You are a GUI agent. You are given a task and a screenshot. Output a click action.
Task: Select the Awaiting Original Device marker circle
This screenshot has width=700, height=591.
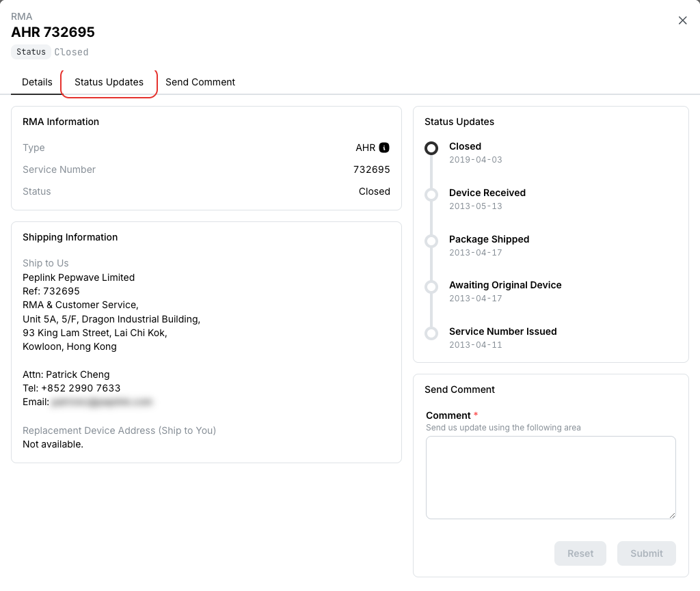(x=431, y=287)
